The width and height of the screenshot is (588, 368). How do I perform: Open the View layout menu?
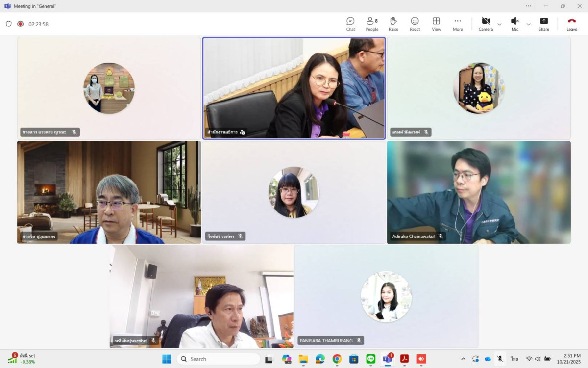pos(436,24)
